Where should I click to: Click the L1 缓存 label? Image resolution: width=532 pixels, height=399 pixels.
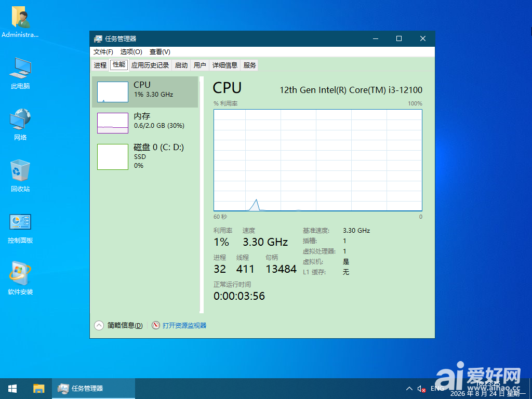[x=314, y=272]
